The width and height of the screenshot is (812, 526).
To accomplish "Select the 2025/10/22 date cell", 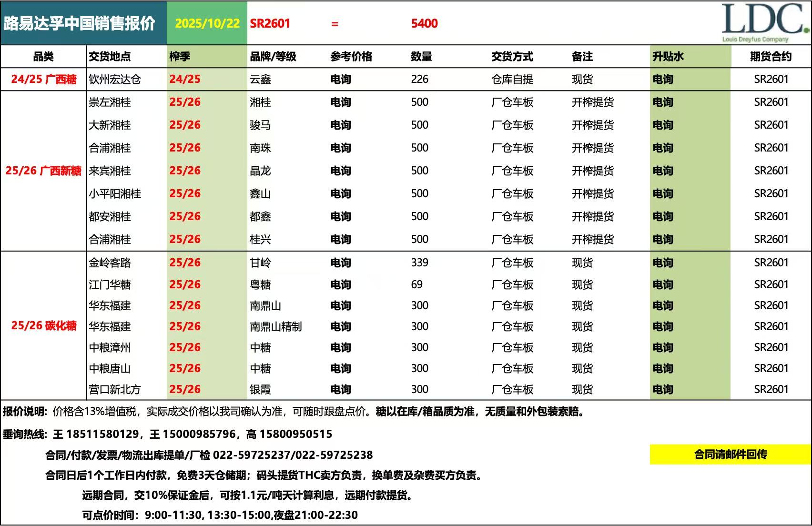I will 207,23.
